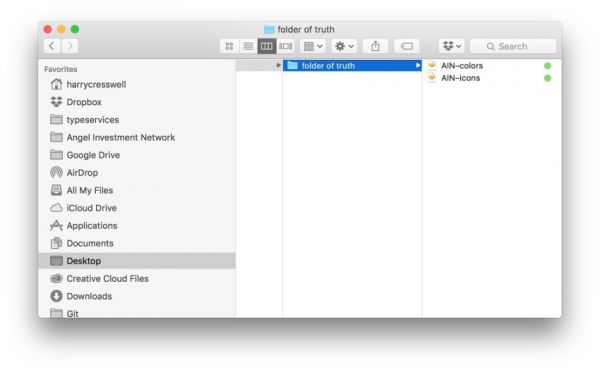Click the gray arrow in the first column
600x372 pixels.
[x=278, y=65]
